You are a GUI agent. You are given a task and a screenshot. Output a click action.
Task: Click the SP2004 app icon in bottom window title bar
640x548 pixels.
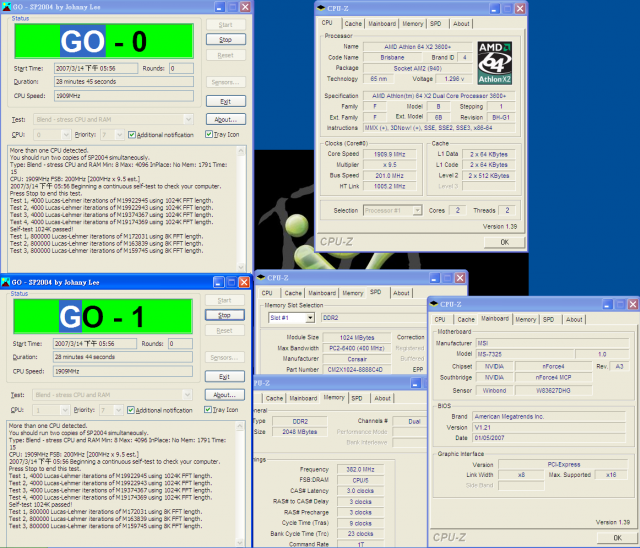[x=5, y=282]
